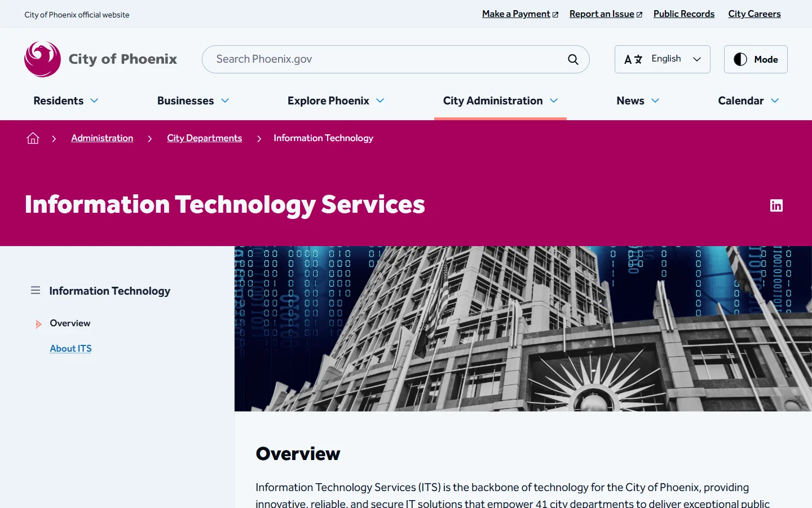Click the translate language icon
This screenshot has height=508, width=812.
633,59
